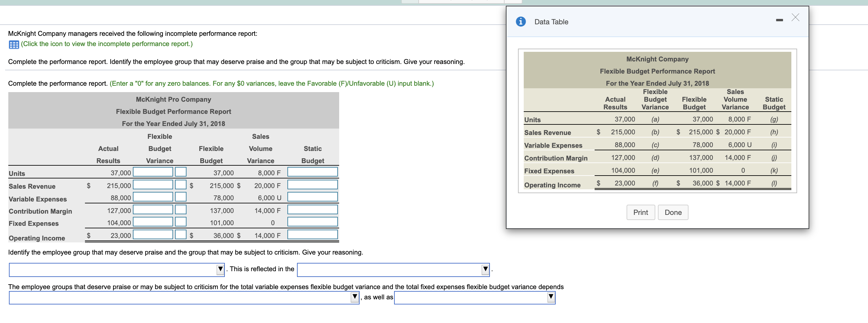Viewport: 868px width, 323px height.
Task: Click the Data Table dialog title
Action: point(551,22)
